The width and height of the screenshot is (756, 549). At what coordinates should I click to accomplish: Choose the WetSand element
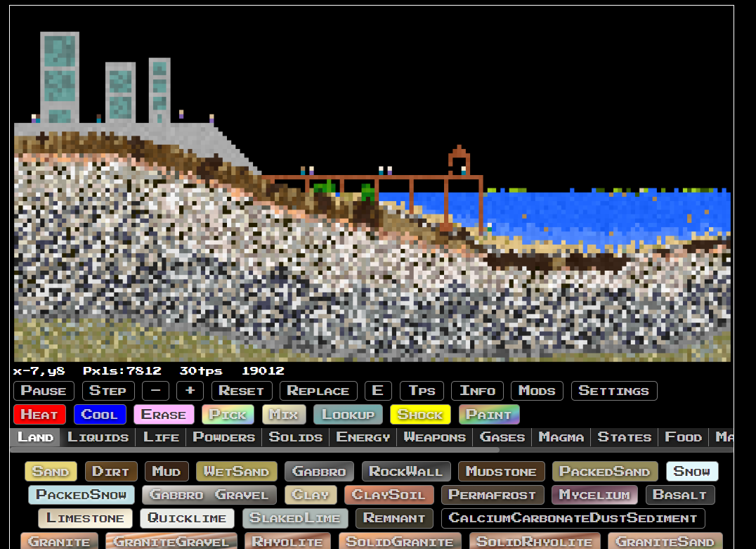pyautogui.click(x=236, y=472)
